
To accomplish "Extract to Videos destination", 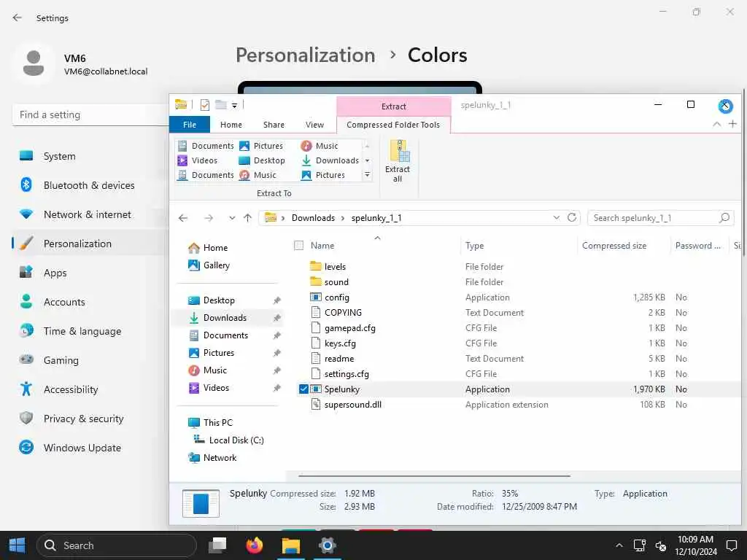I will (197, 160).
